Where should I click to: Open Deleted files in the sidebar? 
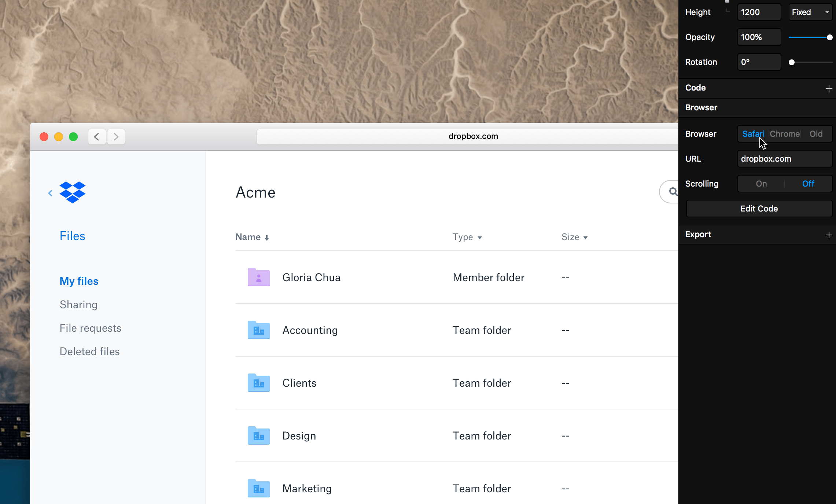tap(89, 352)
